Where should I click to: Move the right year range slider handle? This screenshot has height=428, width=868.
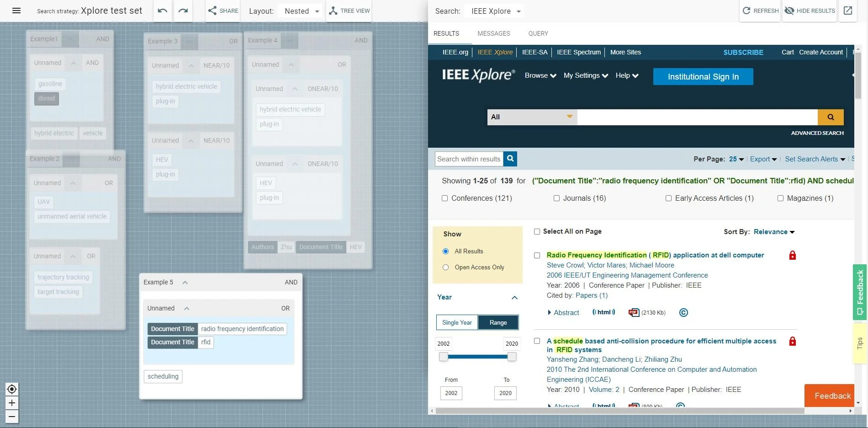click(512, 357)
